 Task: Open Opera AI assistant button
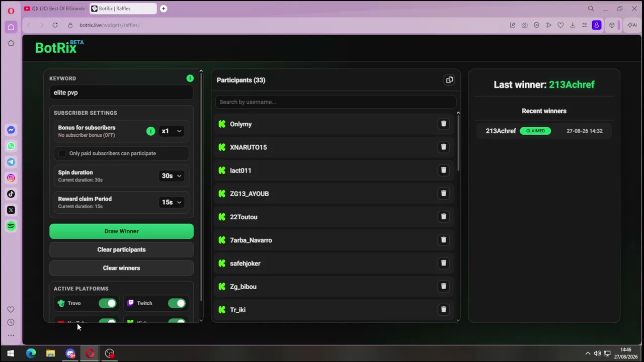(x=632, y=25)
